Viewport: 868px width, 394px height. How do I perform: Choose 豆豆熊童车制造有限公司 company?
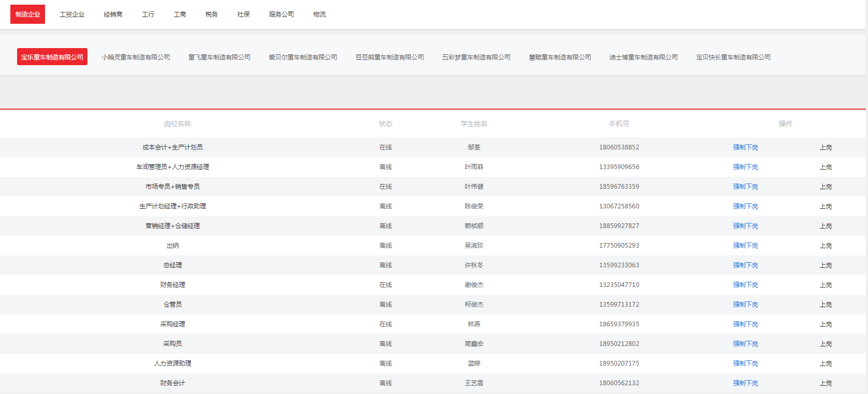[x=390, y=57]
